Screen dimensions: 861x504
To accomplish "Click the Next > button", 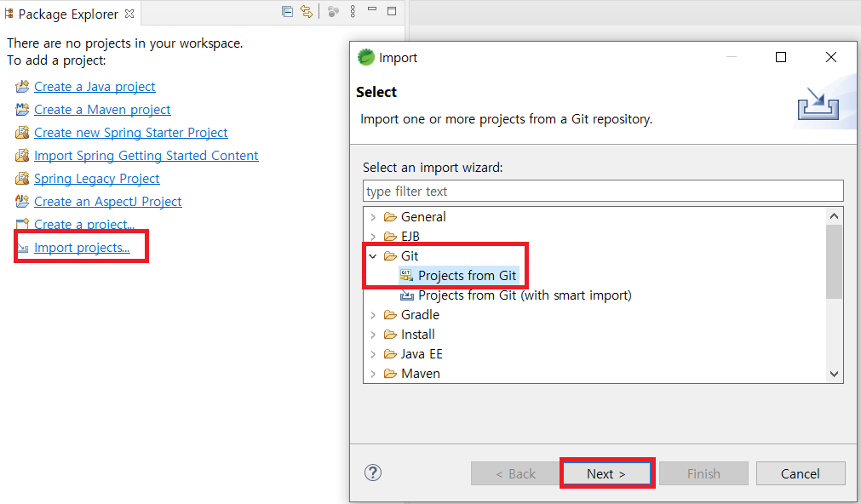I will tap(606, 473).
